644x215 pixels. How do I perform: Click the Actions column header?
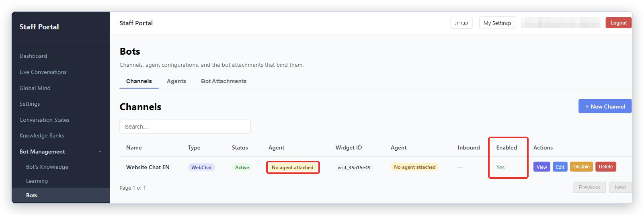(543, 147)
